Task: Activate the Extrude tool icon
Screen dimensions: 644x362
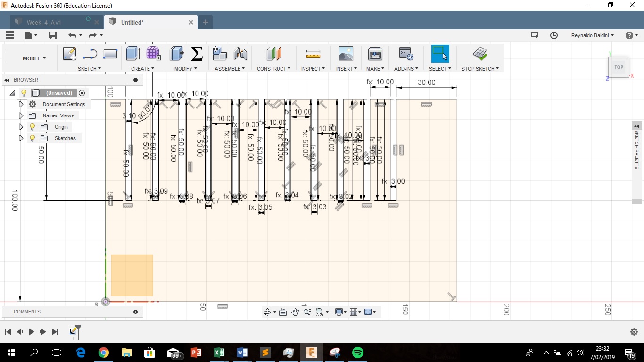Action: point(133,54)
